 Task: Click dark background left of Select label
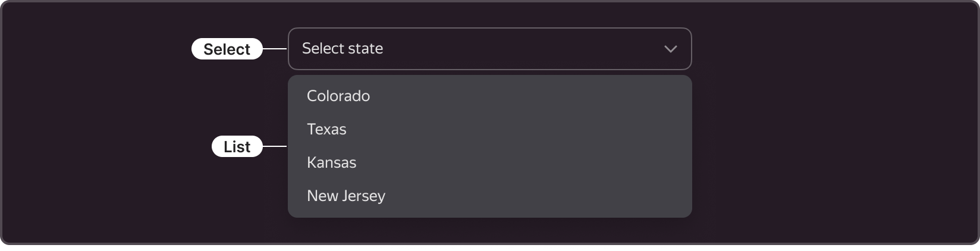coord(95,49)
